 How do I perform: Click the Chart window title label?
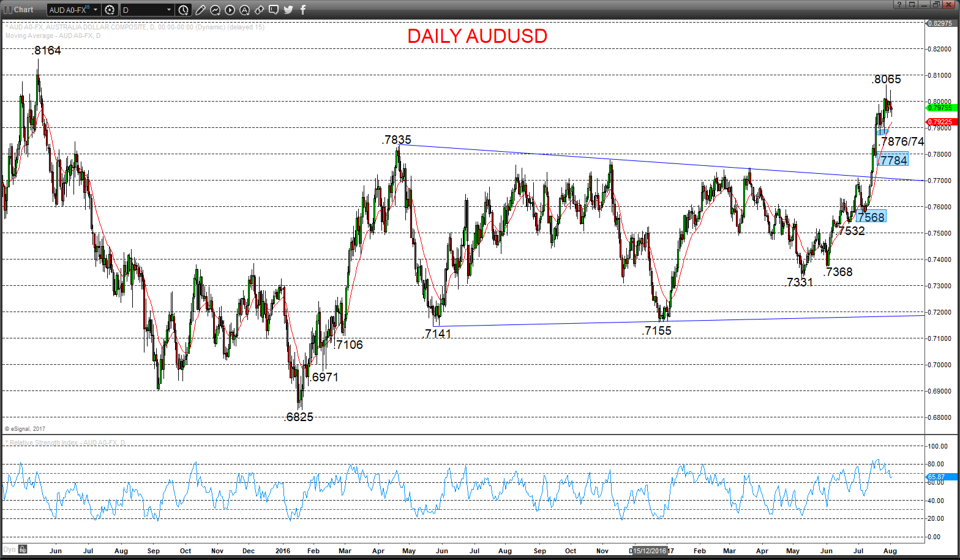point(24,10)
